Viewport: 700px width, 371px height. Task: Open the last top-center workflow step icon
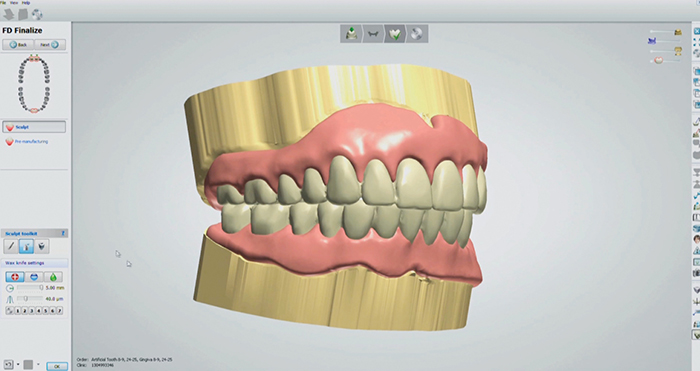pos(417,33)
